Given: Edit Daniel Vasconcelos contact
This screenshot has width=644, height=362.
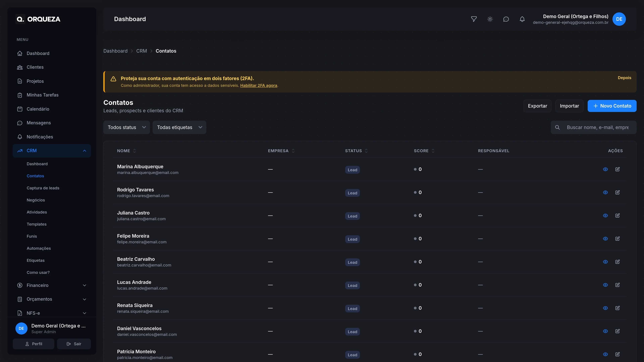Looking at the screenshot, I should point(618,331).
